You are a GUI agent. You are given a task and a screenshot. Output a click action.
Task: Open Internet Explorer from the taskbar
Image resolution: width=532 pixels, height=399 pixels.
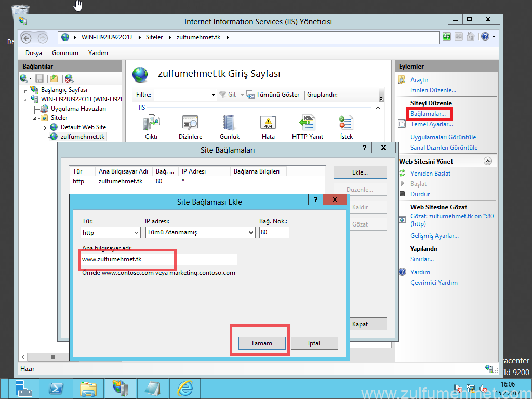(x=185, y=388)
